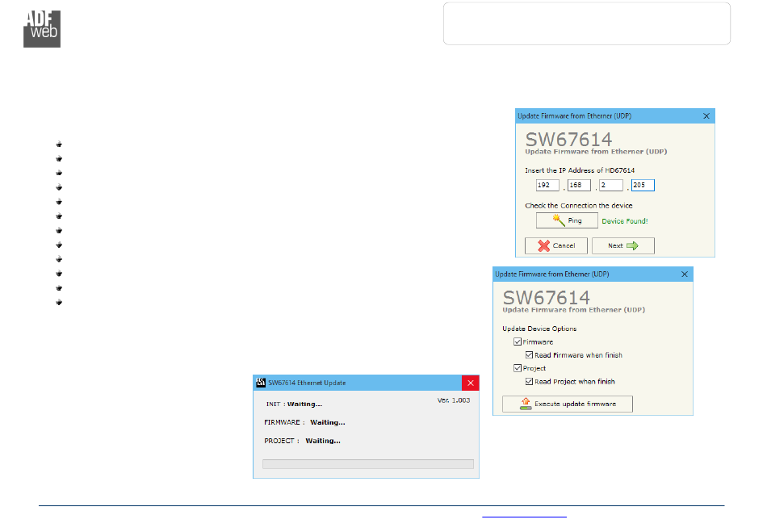Click Execute update firmware button
The width and height of the screenshot is (767, 532).
tap(567, 404)
